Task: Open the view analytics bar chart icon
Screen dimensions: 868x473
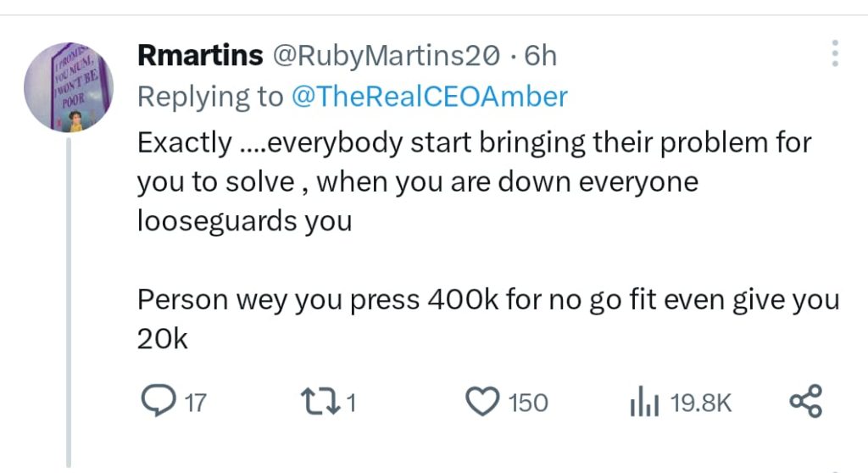Action: coord(643,403)
